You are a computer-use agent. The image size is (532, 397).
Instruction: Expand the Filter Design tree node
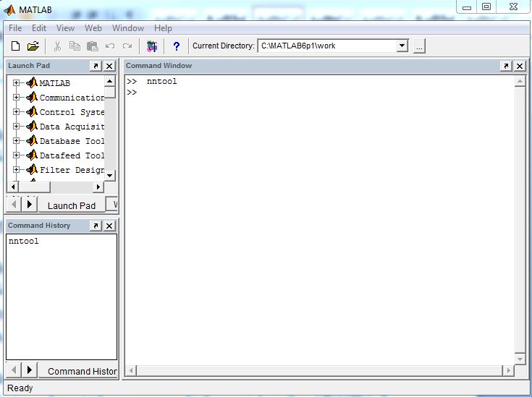16,169
